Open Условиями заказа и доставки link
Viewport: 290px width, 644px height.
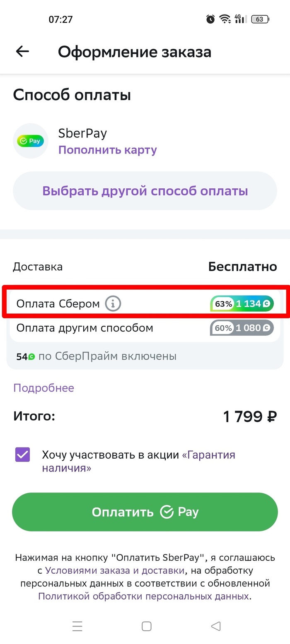click(114, 570)
